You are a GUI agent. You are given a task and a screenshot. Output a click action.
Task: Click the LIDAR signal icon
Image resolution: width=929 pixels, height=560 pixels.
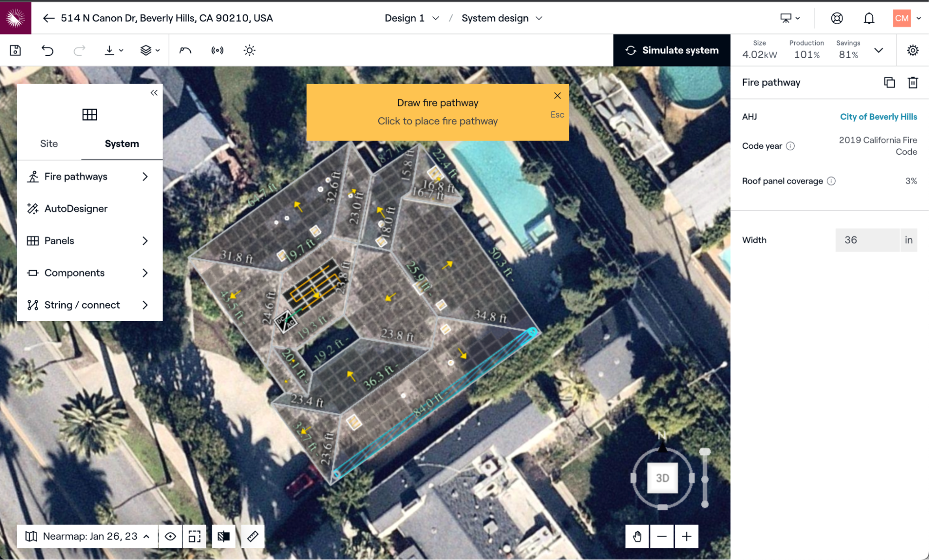[x=217, y=50]
